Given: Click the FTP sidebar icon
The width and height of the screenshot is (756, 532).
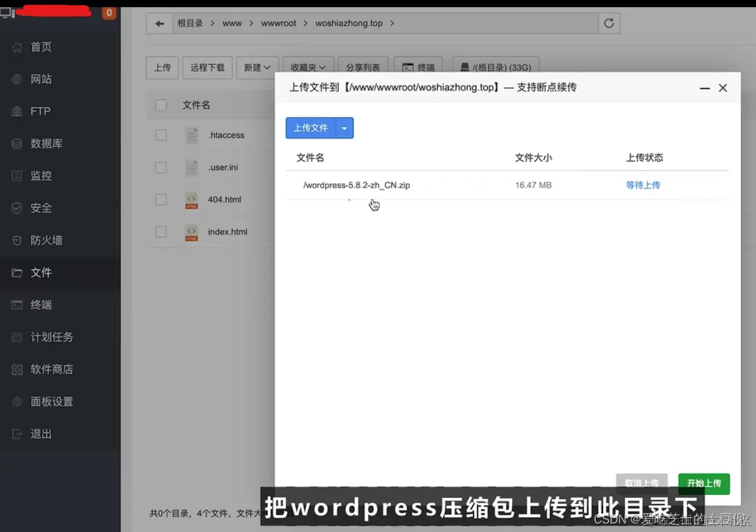Looking at the screenshot, I should point(17,111).
